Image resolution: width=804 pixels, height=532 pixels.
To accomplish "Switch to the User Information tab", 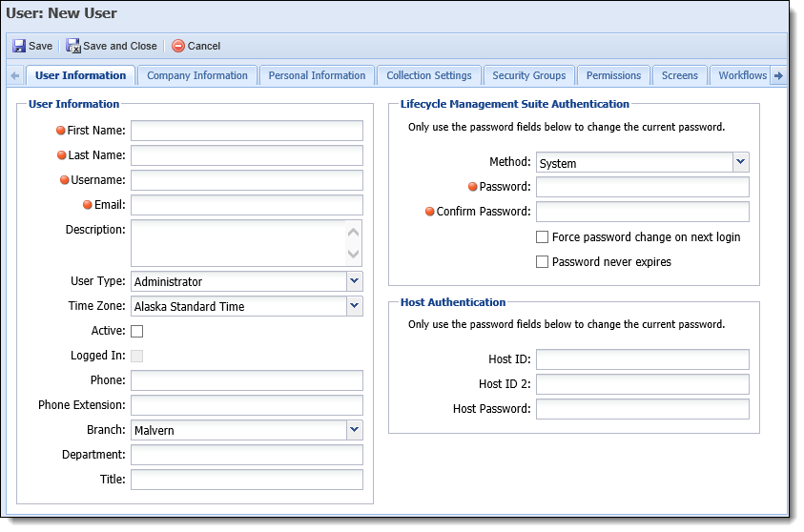I will point(80,75).
